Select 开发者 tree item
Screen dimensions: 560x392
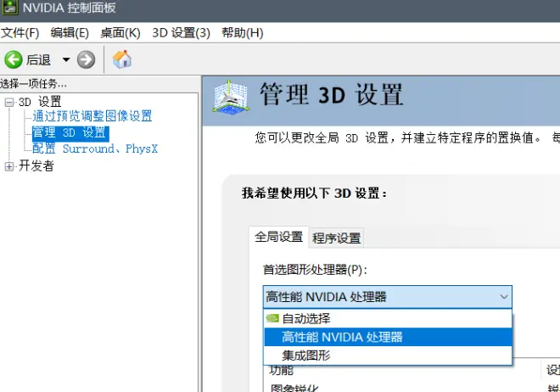36,166
